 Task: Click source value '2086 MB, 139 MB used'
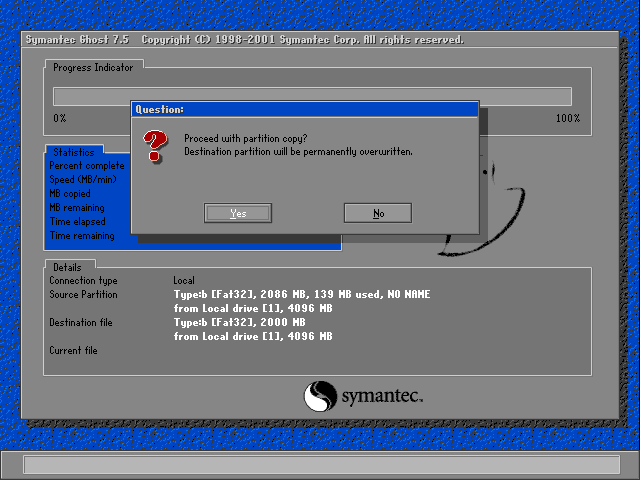(322, 294)
